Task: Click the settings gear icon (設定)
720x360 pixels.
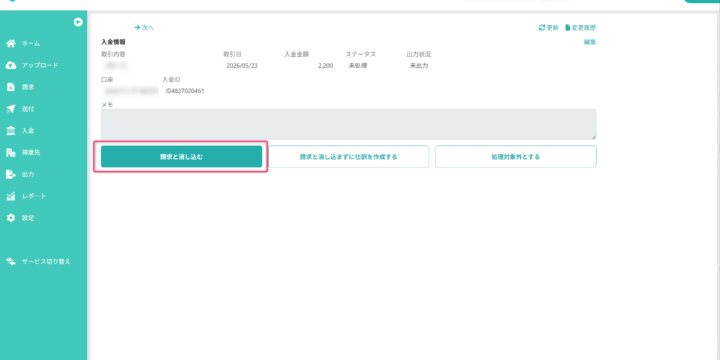Action: click(x=11, y=218)
